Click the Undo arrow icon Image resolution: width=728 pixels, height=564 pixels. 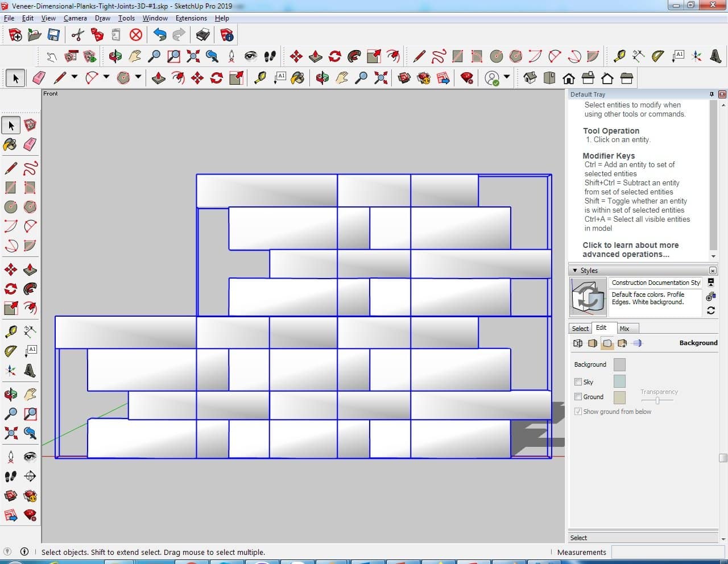tap(160, 35)
